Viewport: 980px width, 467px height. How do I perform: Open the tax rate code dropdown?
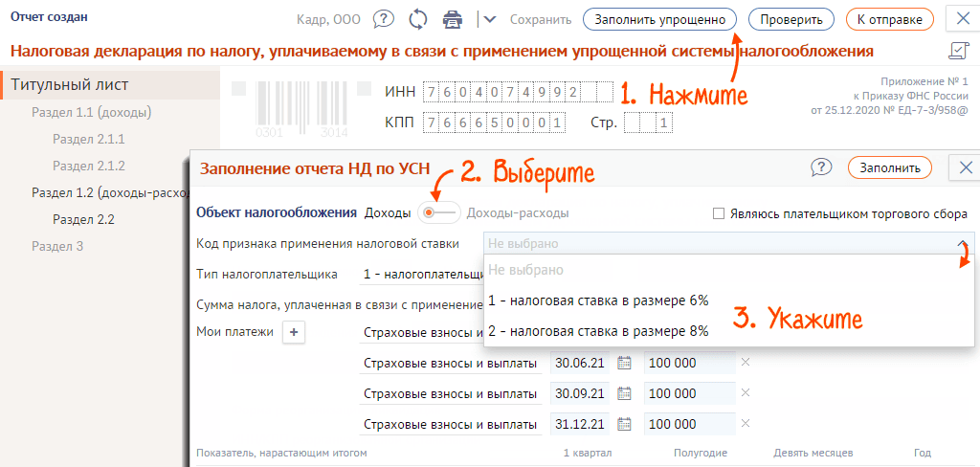pyautogui.click(x=727, y=244)
